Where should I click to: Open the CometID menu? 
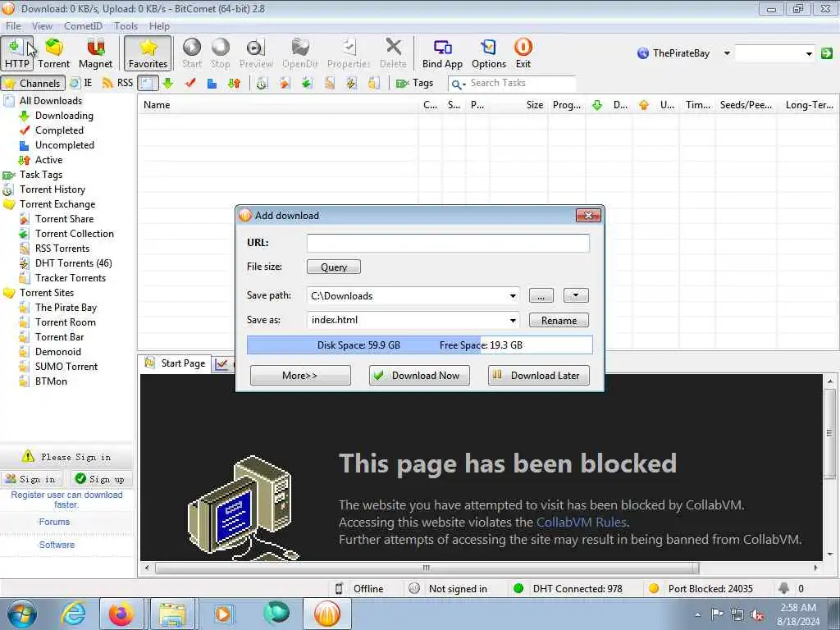[x=83, y=25]
